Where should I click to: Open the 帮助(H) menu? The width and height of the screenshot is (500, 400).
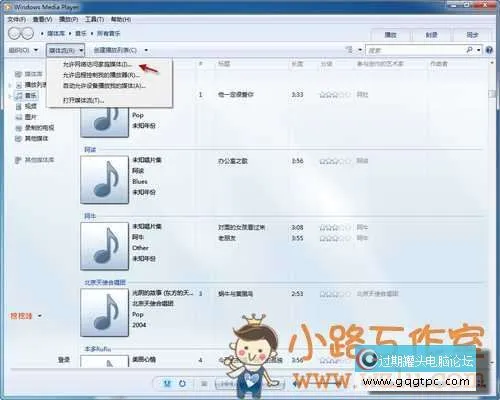(121, 19)
